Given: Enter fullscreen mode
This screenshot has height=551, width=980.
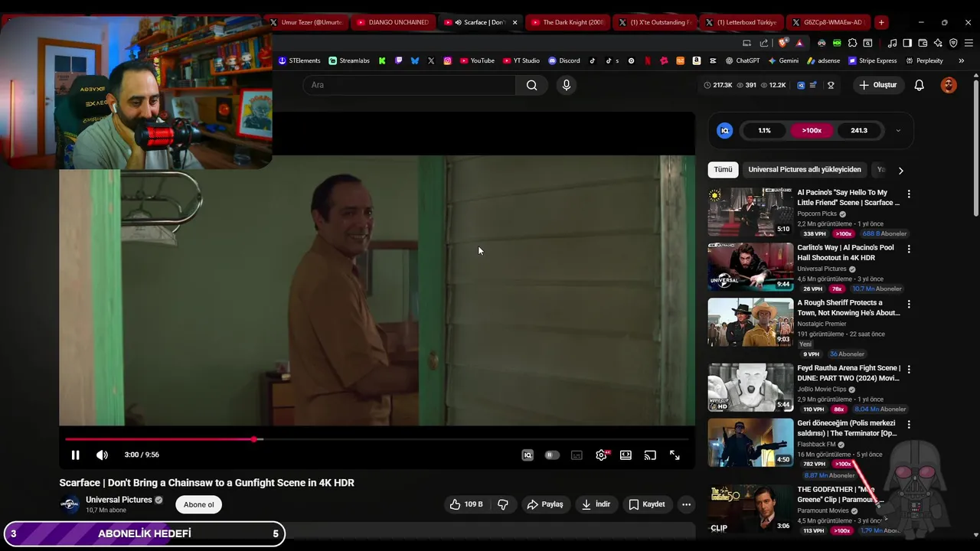Looking at the screenshot, I should [675, 455].
